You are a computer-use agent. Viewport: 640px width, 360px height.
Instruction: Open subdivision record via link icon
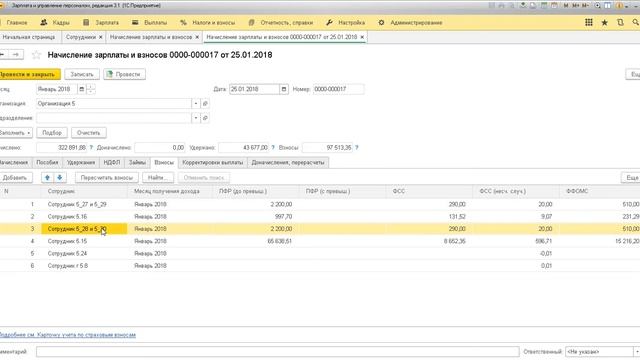coord(205,118)
